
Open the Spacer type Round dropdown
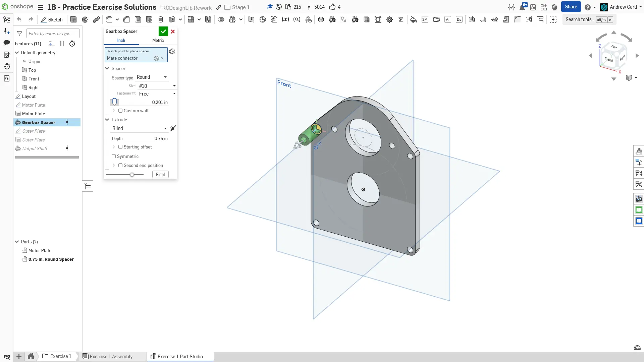[152, 77]
